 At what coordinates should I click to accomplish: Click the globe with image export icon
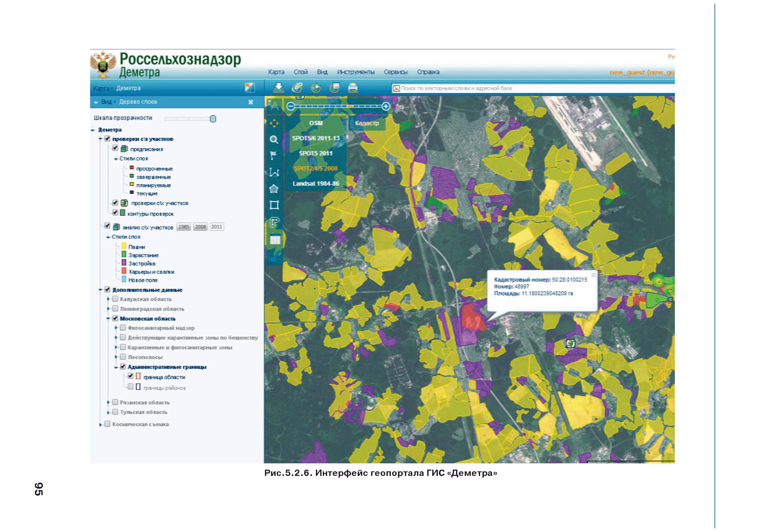coord(335,88)
